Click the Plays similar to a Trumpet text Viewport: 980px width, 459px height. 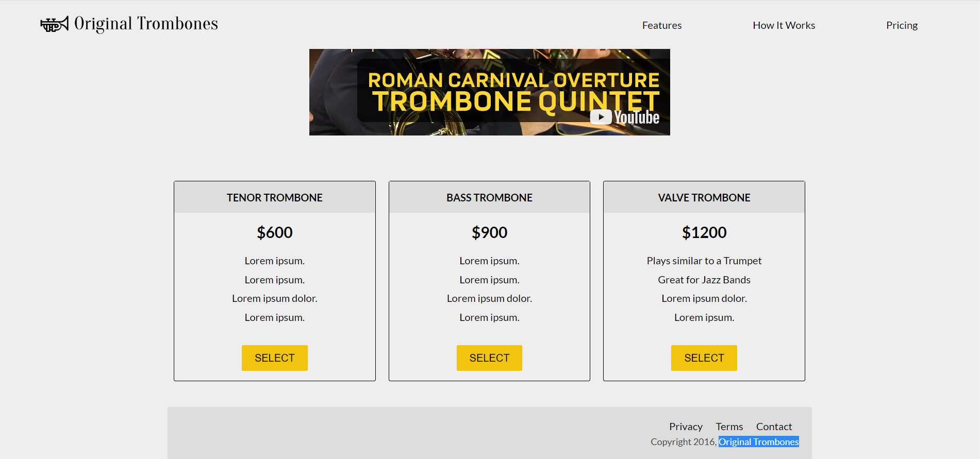tap(704, 261)
